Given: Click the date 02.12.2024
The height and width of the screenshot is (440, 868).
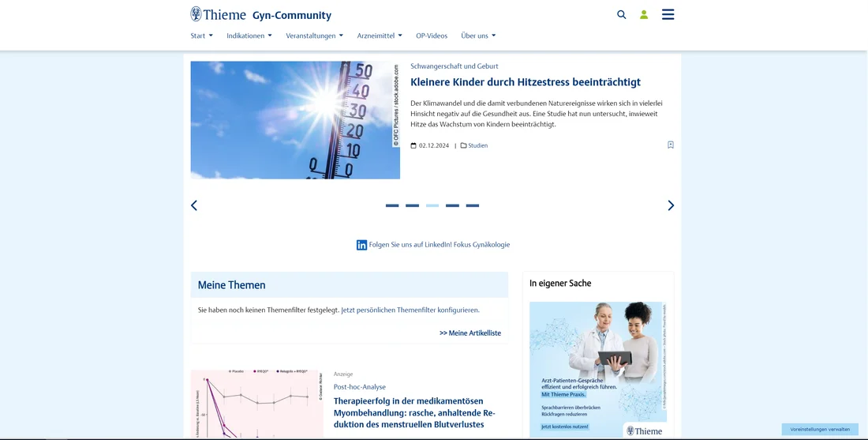Looking at the screenshot, I should click(x=434, y=145).
